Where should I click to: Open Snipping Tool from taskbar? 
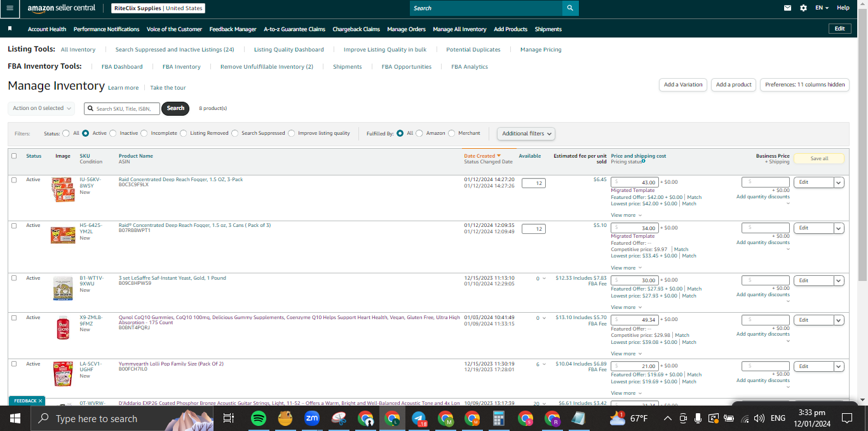339,418
